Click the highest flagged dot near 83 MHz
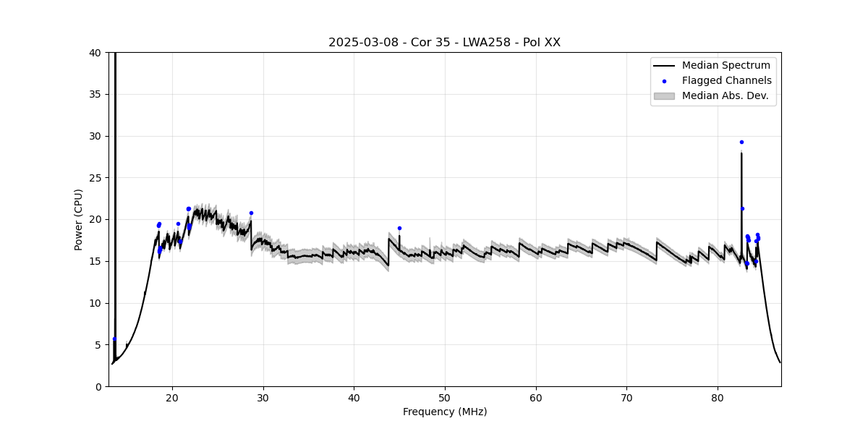 (x=741, y=142)
